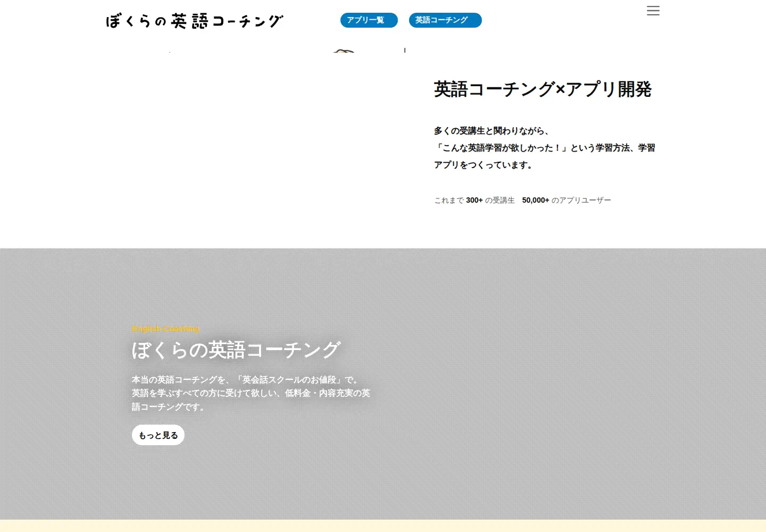Click the large ぼくらの英語コーチング banner title
Viewport: 766px width, 532px height.
point(236,350)
